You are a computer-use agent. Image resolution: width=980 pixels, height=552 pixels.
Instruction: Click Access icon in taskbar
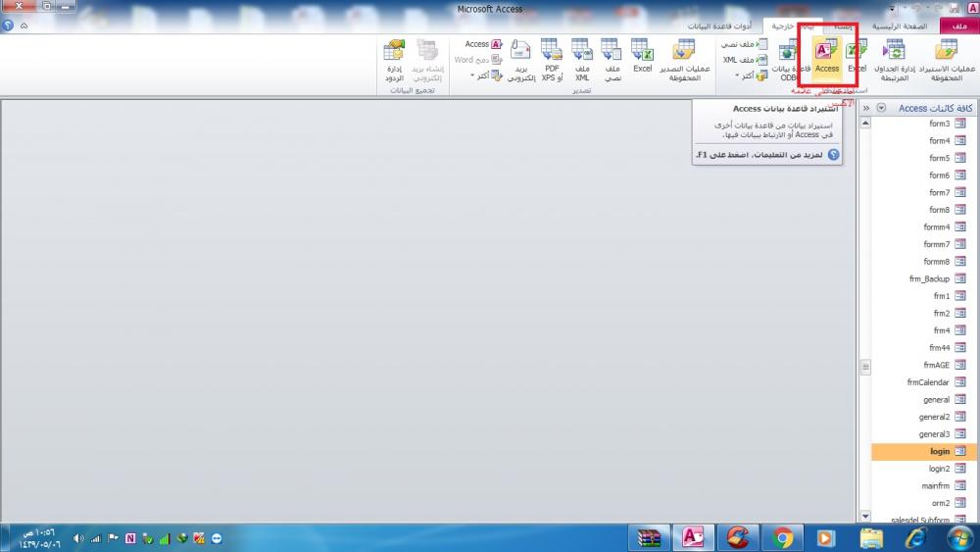693,537
